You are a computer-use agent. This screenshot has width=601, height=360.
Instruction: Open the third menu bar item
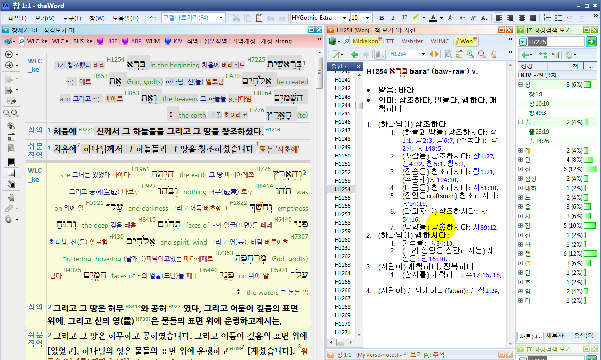point(72,18)
